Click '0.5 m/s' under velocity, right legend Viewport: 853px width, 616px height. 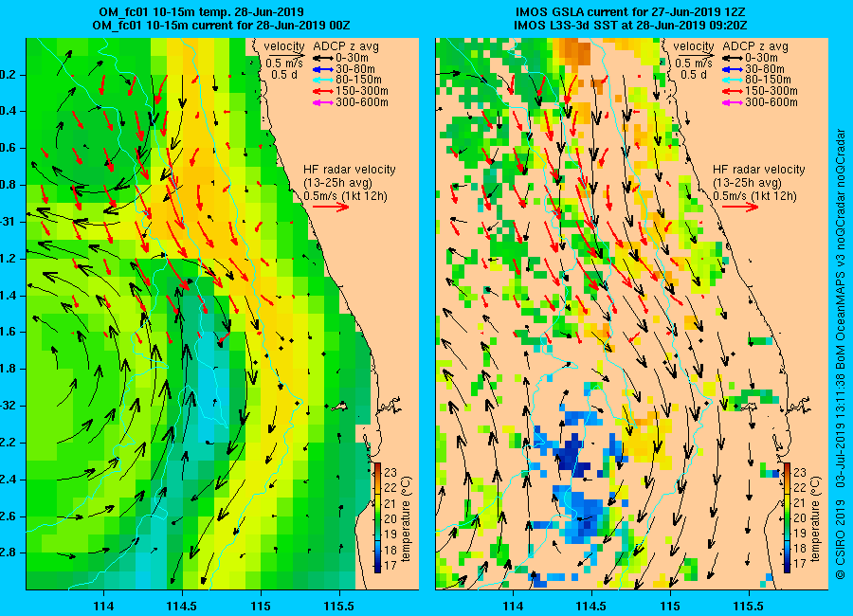(x=694, y=63)
